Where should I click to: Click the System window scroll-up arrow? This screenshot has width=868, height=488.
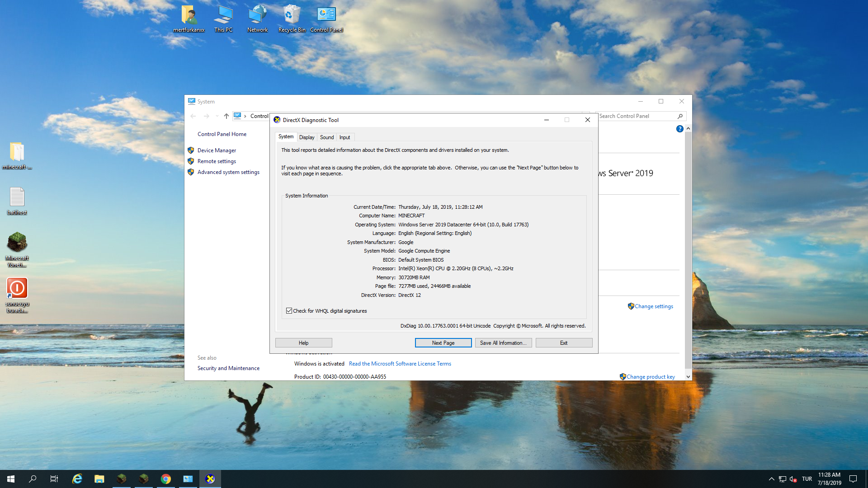[x=688, y=129]
